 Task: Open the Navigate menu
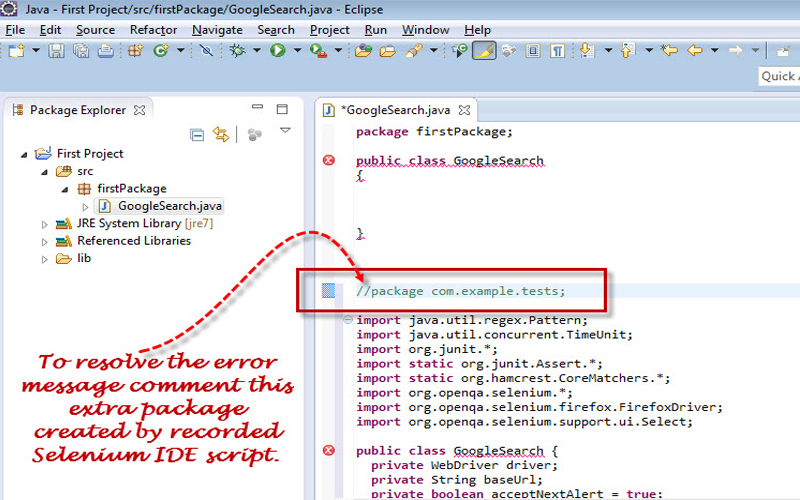coord(217,30)
